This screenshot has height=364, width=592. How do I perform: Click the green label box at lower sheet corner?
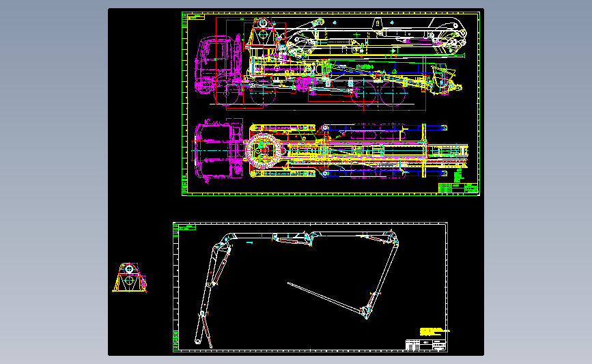pyautogui.click(x=187, y=227)
